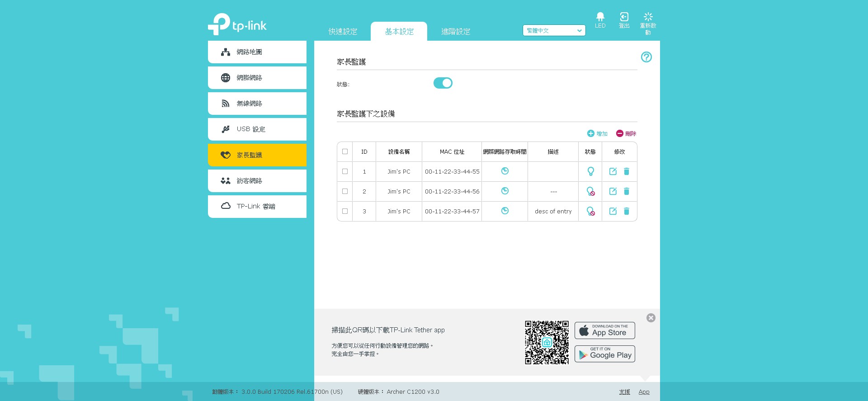Click the MAC 位址 column header
Image resolution: width=868 pixels, height=401 pixels.
[452, 152]
